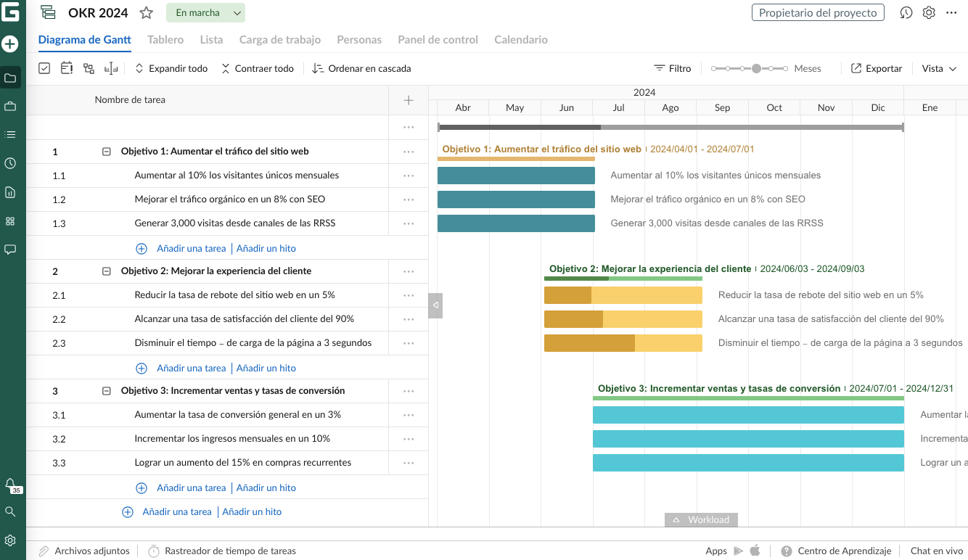Add a column with the plus icon
Screen dimensions: 968x560
coord(409,100)
